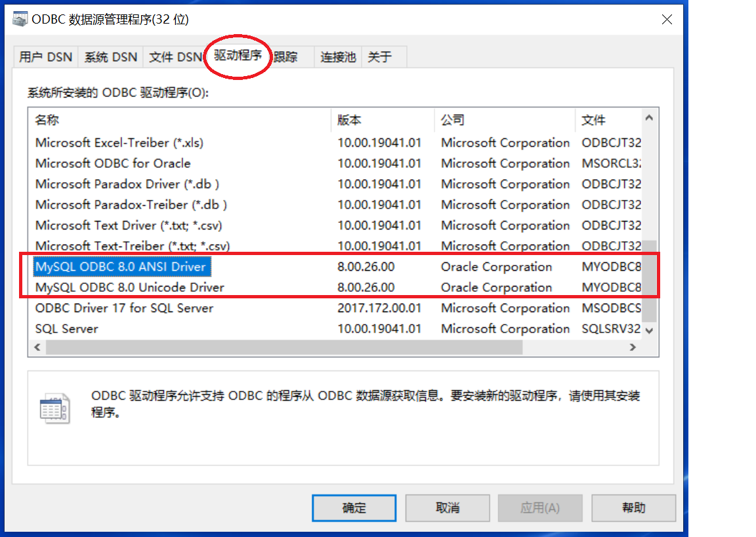
Task: Switch to the 系统 DSN tab
Action: pos(111,57)
